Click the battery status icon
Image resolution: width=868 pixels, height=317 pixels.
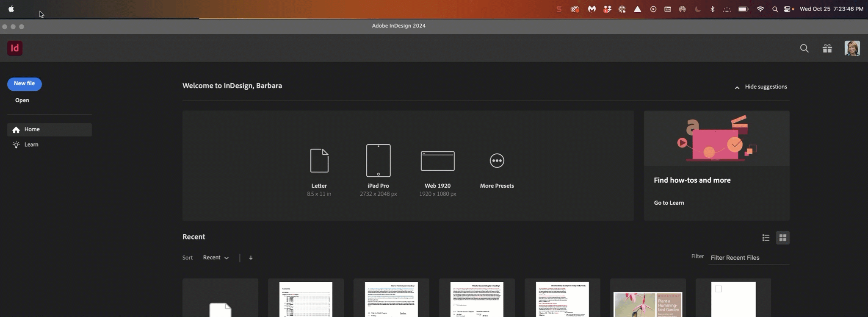744,9
